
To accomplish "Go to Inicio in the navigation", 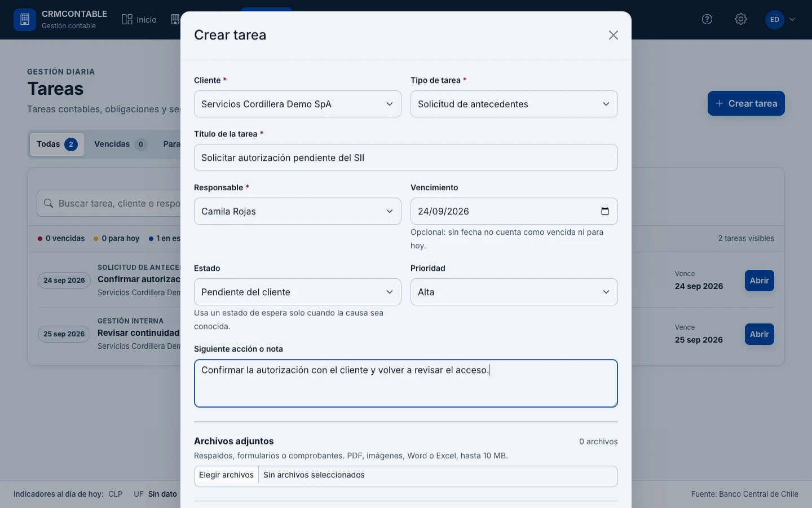I will coord(139,20).
